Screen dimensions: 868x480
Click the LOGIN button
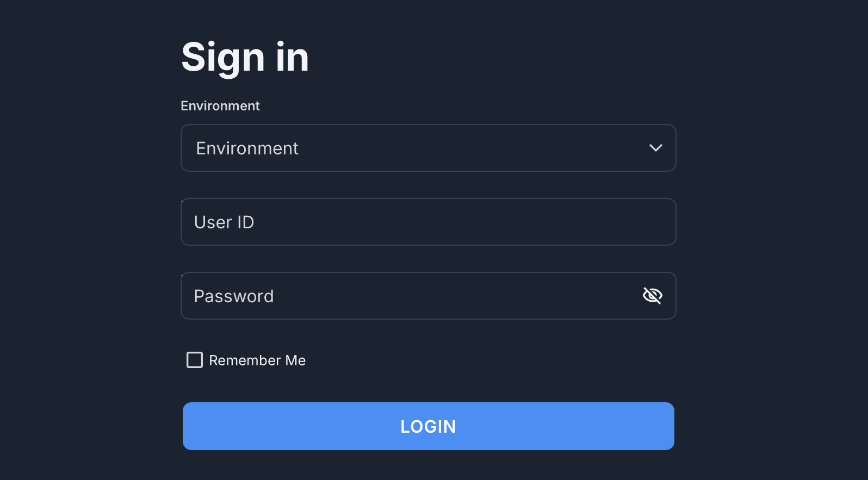point(429,426)
